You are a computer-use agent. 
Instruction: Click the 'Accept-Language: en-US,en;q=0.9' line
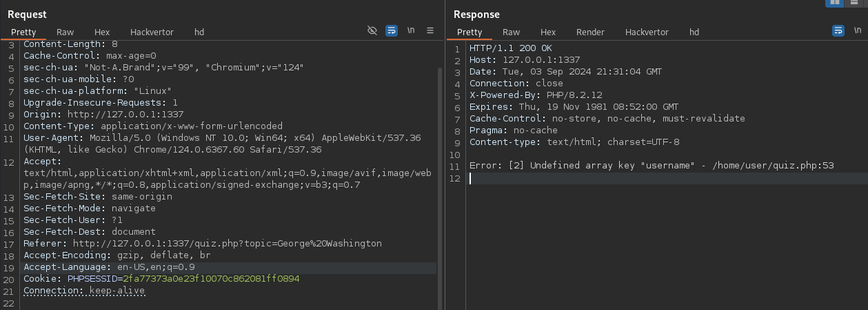click(x=109, y=267)
